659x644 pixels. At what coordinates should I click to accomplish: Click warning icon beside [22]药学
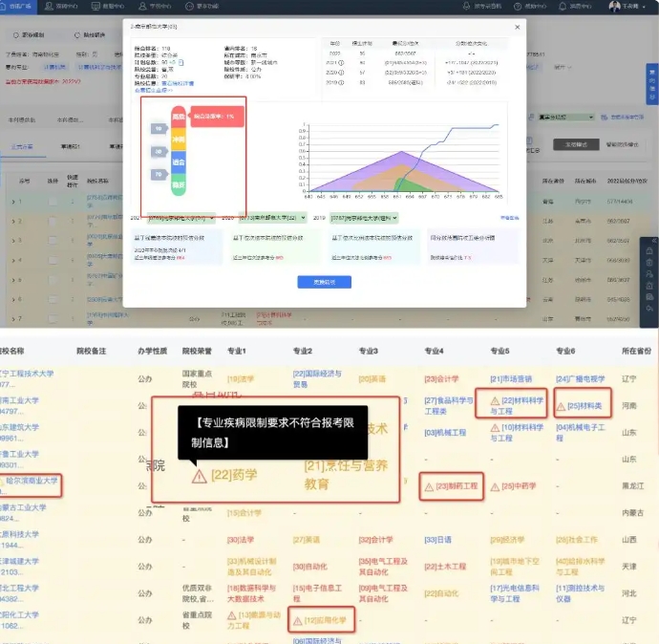(198, 476)
